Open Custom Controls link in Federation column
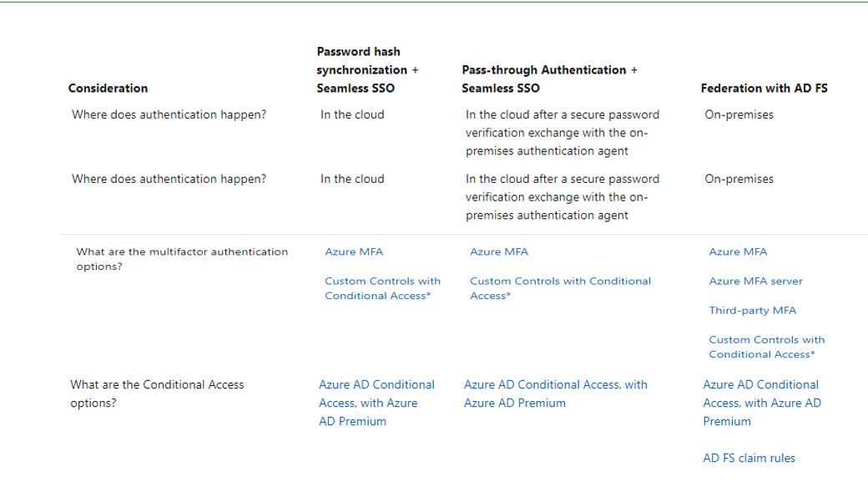 [x=766, y=347]
